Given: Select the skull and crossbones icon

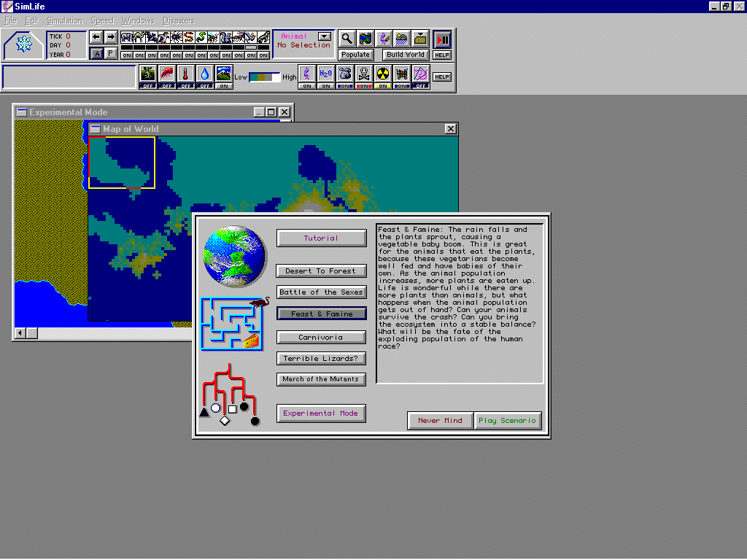Looking at the screenshot, I should click(x=363, y=74).
